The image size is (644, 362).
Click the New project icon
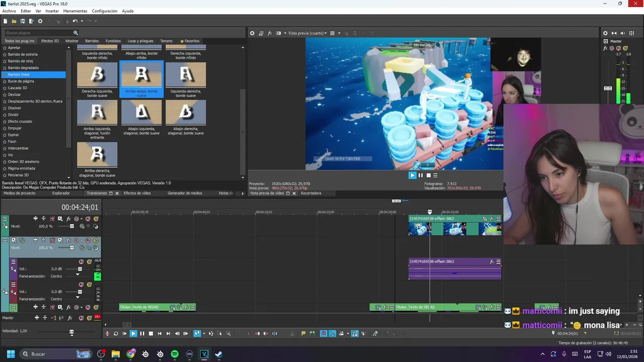(5, 21)
